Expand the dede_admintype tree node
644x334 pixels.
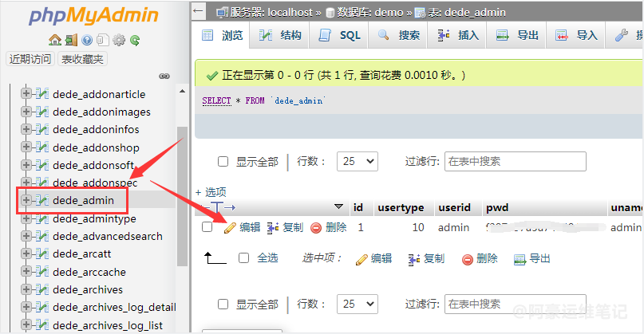(26, 218)
